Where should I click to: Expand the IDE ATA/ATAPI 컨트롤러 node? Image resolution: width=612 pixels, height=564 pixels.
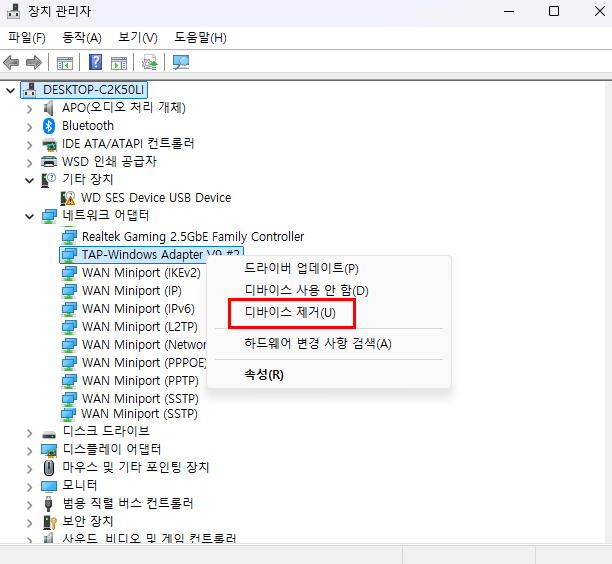coord(30,144)
